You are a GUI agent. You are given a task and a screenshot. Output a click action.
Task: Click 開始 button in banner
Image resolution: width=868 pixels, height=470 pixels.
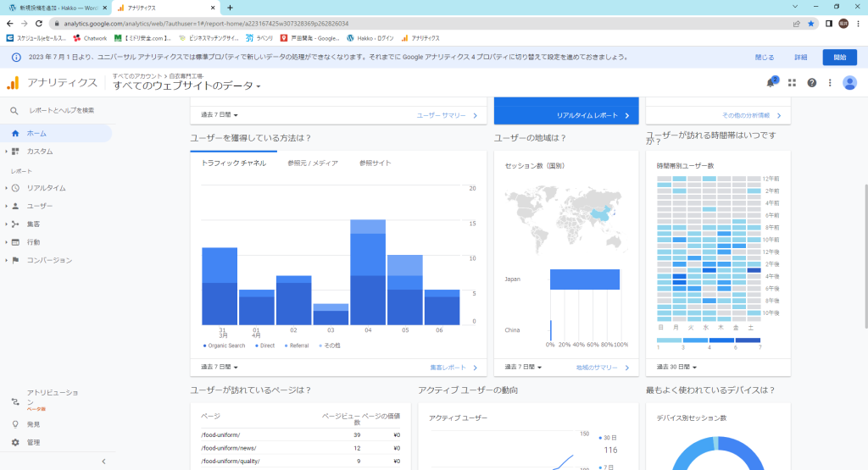(840, 58)
